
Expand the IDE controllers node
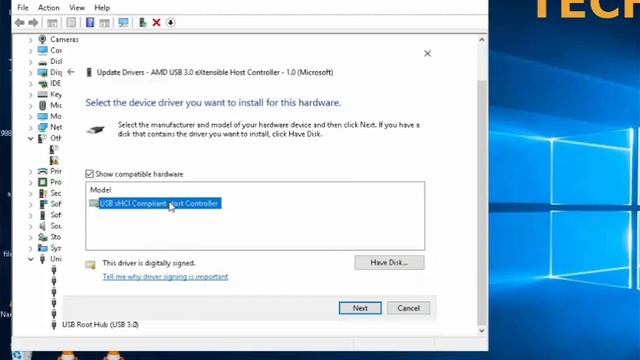click(31, 84)
